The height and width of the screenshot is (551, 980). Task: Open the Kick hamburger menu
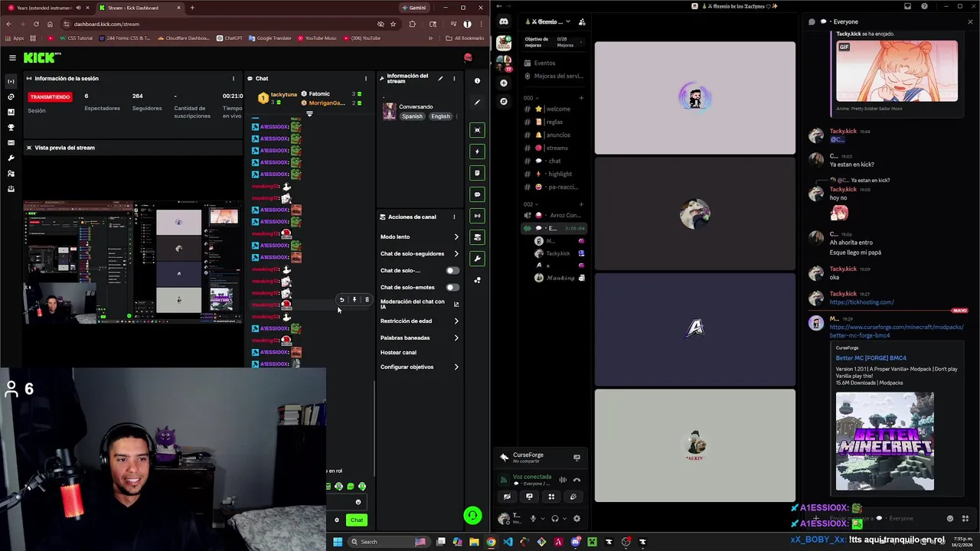coord(12,57)
